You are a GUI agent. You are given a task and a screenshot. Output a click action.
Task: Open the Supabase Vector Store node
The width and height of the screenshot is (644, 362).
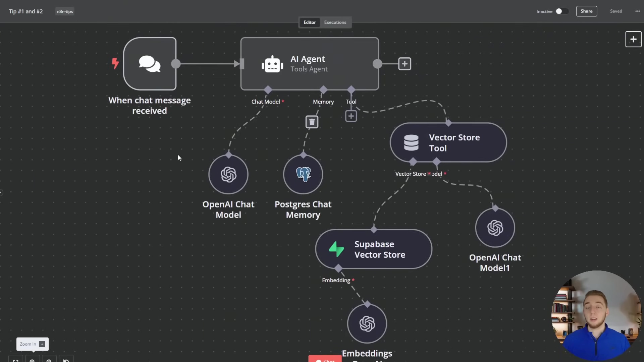(x=374, y=249)
